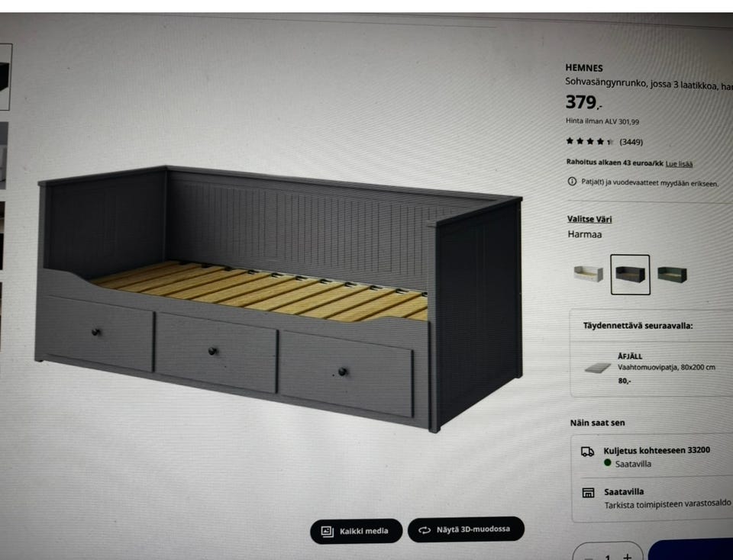
Task: Click the Valitse Väri heading link
Action: point(589,219)
